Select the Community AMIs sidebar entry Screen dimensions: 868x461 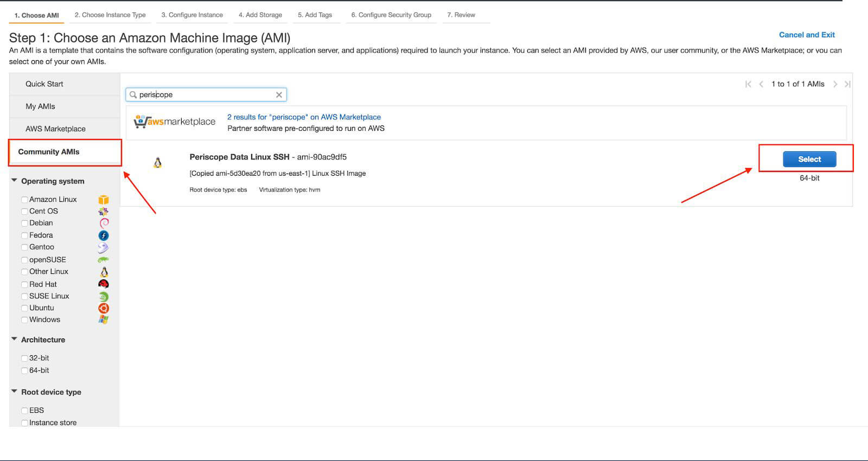click(x=65, y=152)
